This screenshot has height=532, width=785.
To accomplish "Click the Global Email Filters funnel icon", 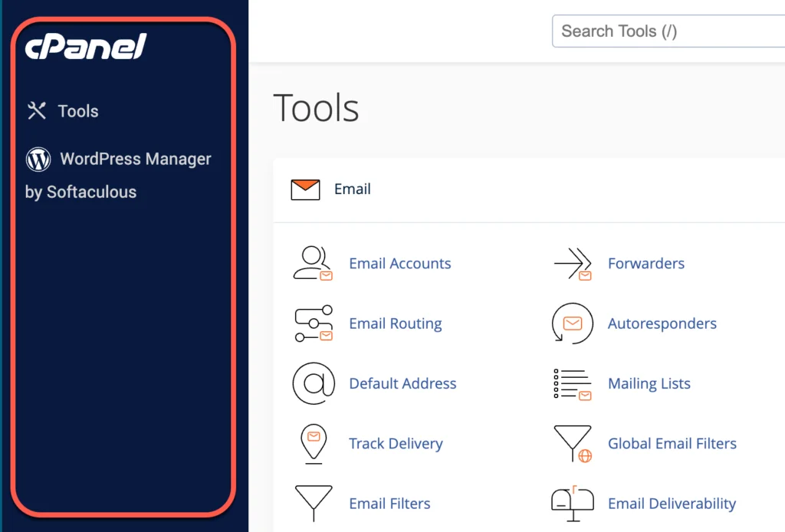I will tap(573, 444).
